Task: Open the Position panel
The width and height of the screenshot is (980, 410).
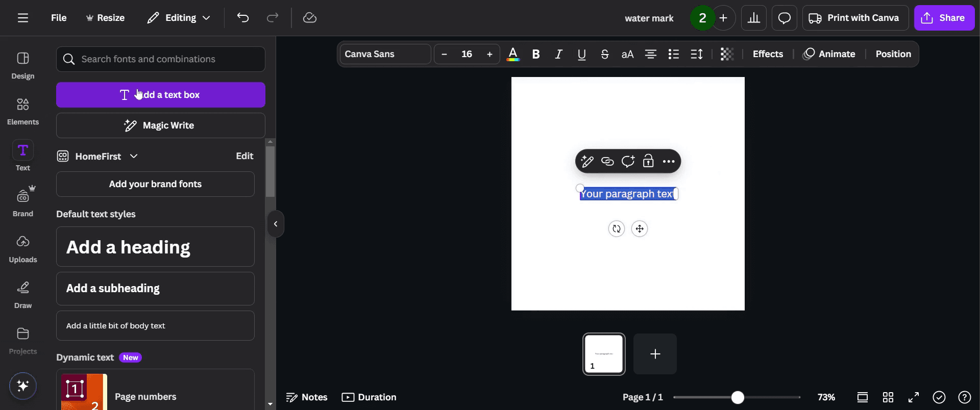Action: [893, 54]
